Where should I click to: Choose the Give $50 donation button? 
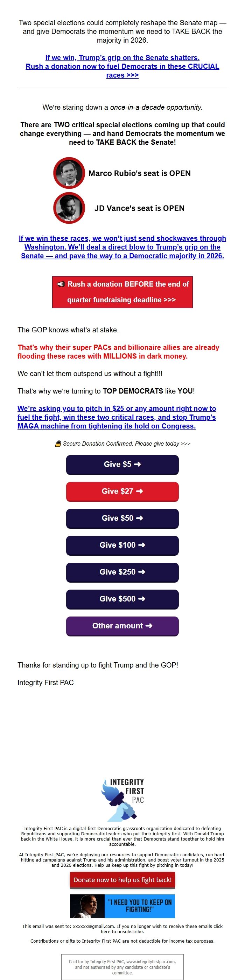pyautogui.click(x=122, y=518)
